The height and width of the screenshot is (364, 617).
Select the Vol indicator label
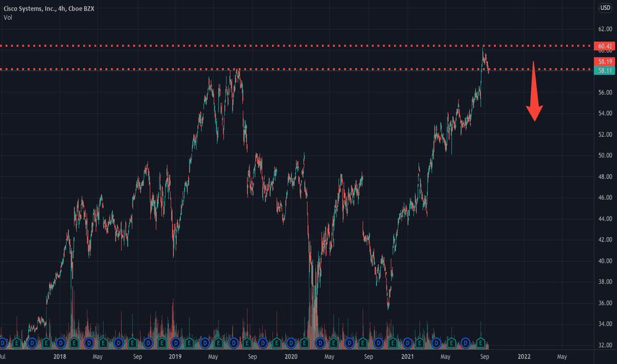tap(7, 18)
